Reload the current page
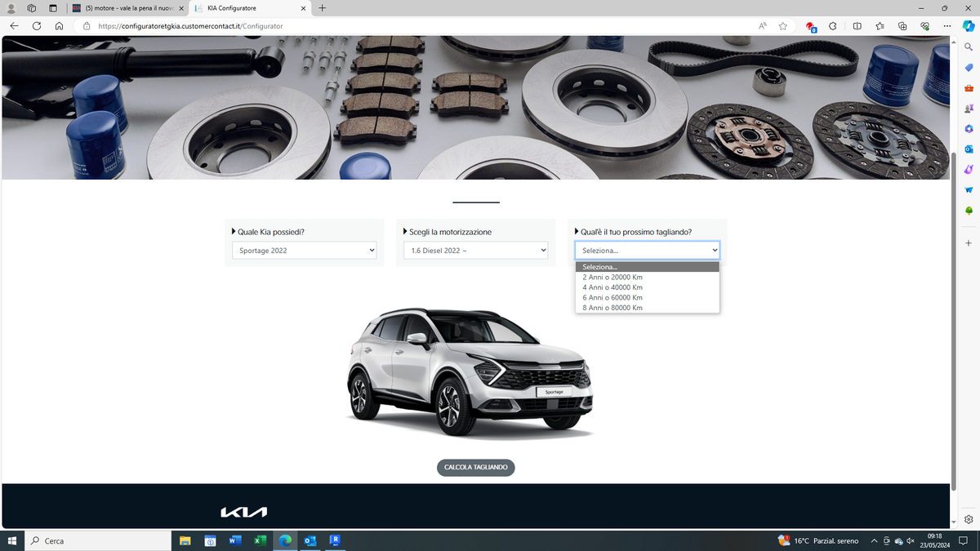980x551 pixels. point(37,26)
